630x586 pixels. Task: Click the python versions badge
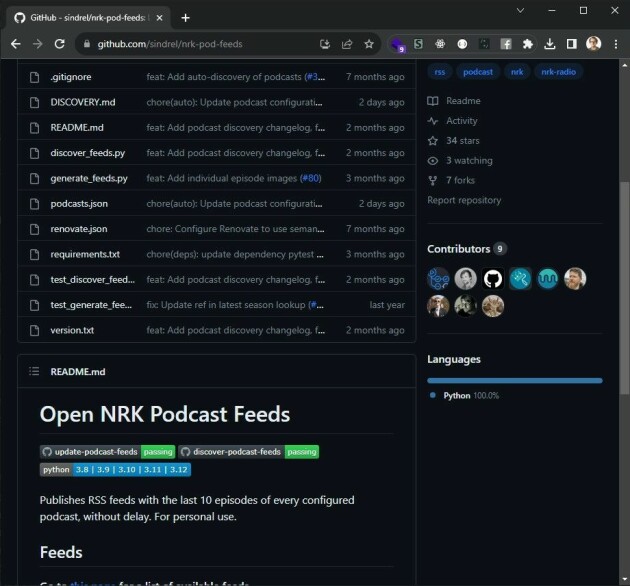click(x=115, y=469)
